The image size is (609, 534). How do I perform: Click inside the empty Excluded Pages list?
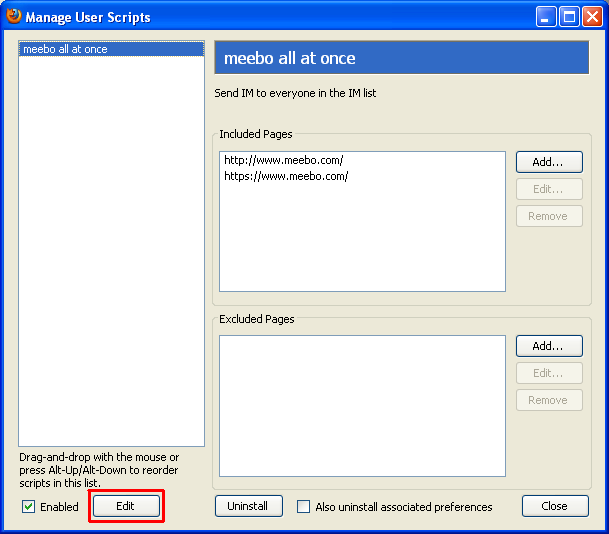coord(362,406)
